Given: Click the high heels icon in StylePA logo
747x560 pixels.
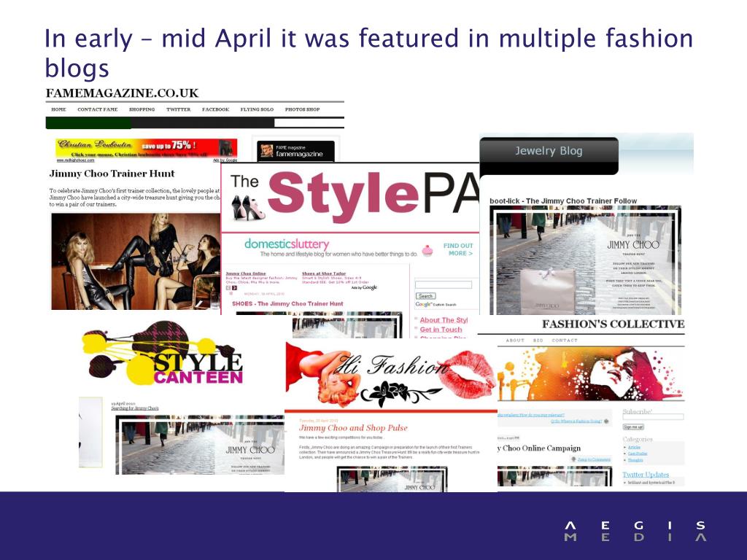Looking at the screenshot, I should point(248,208).
